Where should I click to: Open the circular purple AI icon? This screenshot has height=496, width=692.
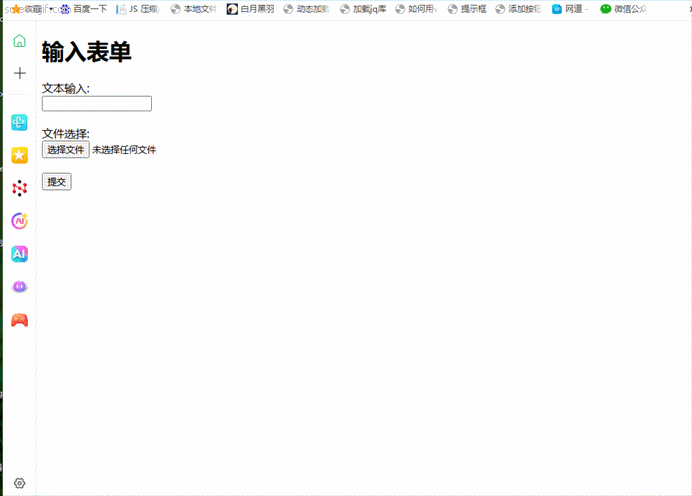tap(19, 221)
